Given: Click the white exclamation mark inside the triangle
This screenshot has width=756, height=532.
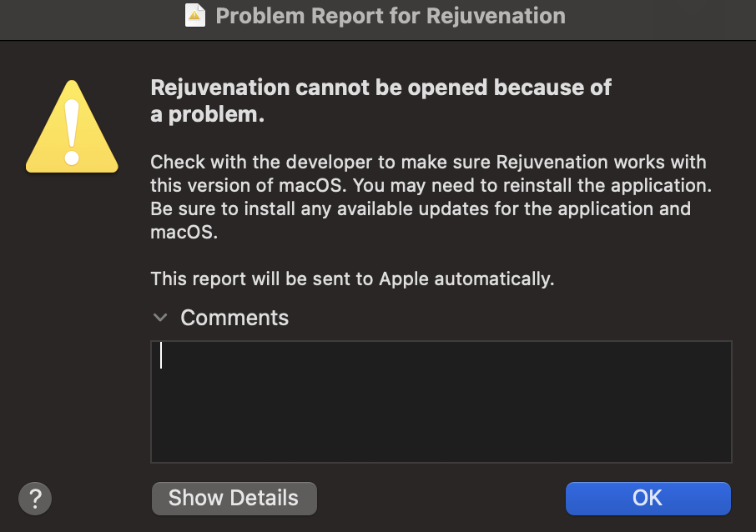Looking at the screenshot, I should (x=72, y=132).
